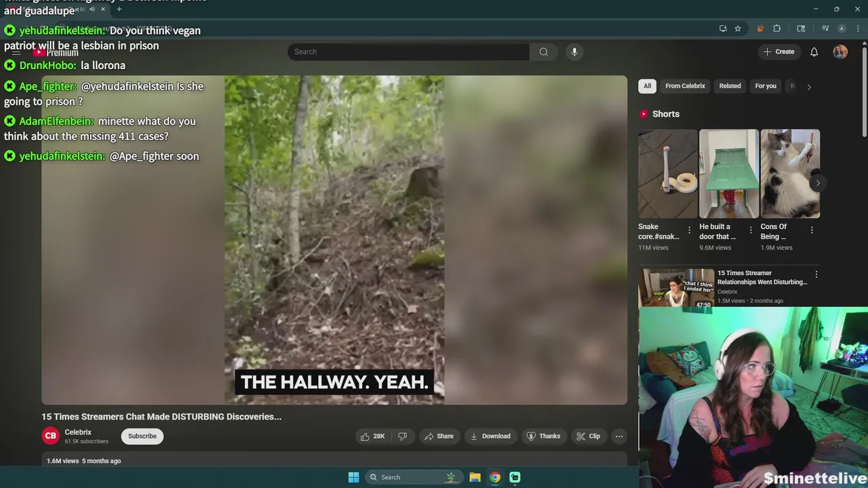Click the '15 Times Streamer Relationships Went Disturbing' title
Screen dimensions: 868x488
(x=762, y=277)
